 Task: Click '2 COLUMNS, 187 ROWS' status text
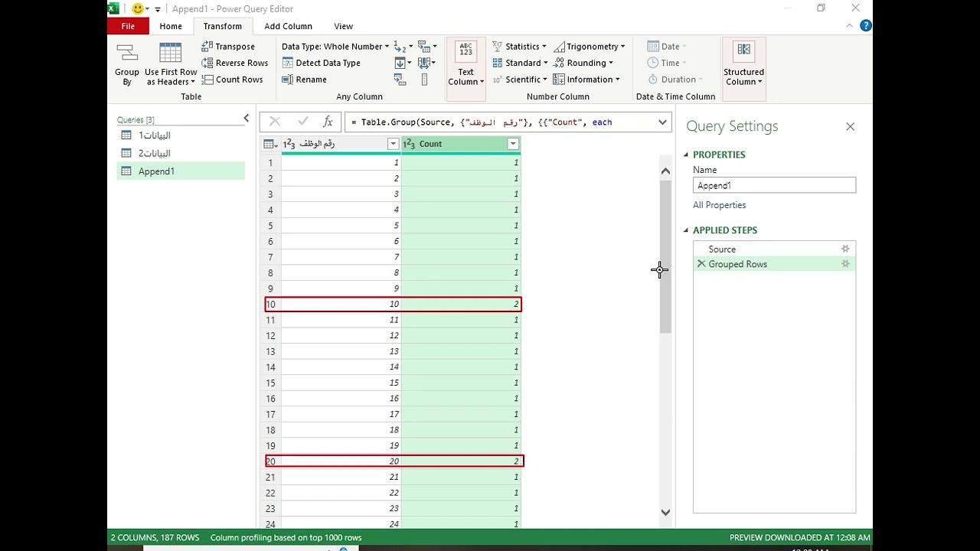(x=155, y=537)
